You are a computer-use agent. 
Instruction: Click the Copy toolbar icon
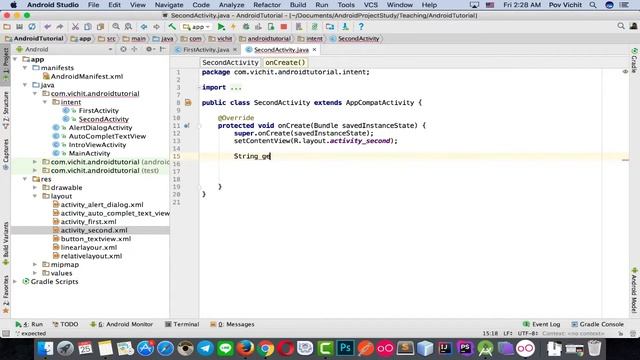(88, 27)
